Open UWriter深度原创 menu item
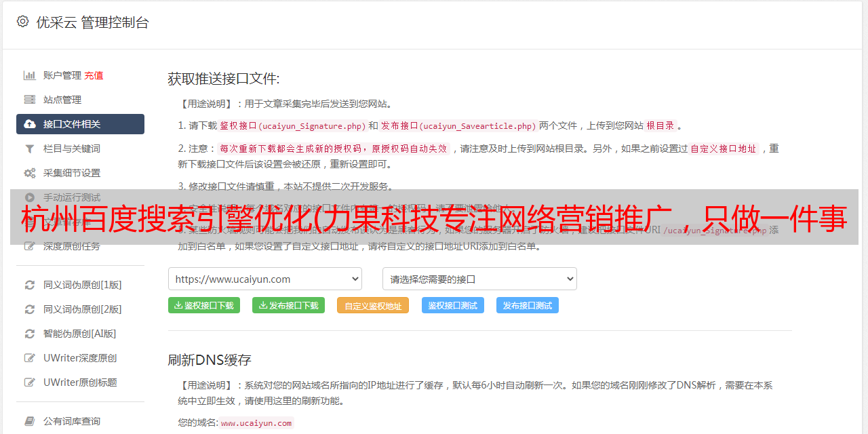Viewport: 868px width, 434px height. coord(80,358)
